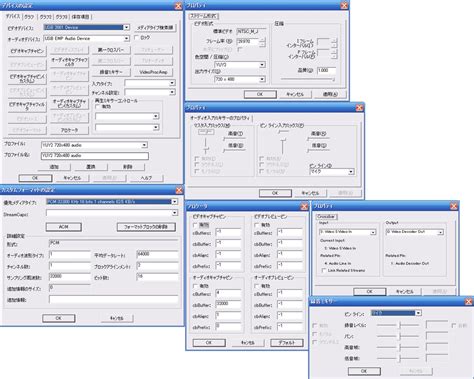Enable 有効 checkbox under ビデオキャプチャピン in allocator
Viewport: 474px width, 379px height.
[x=195, y=225]
